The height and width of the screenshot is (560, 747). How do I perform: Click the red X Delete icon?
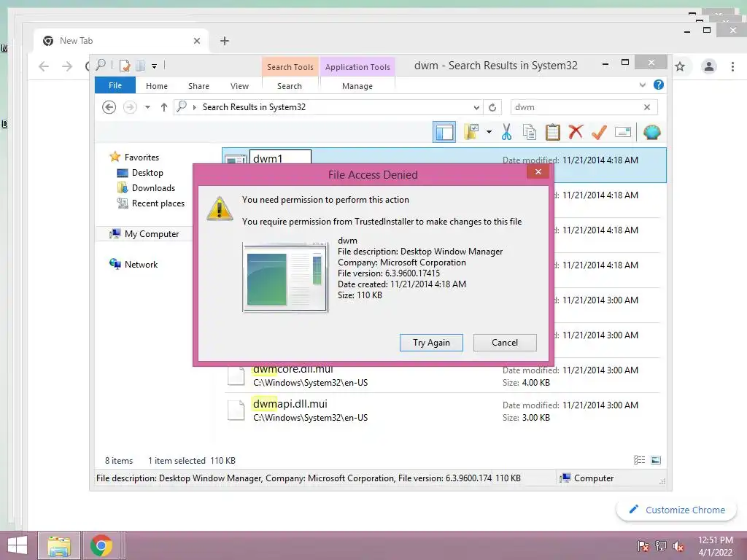(576, 132)
